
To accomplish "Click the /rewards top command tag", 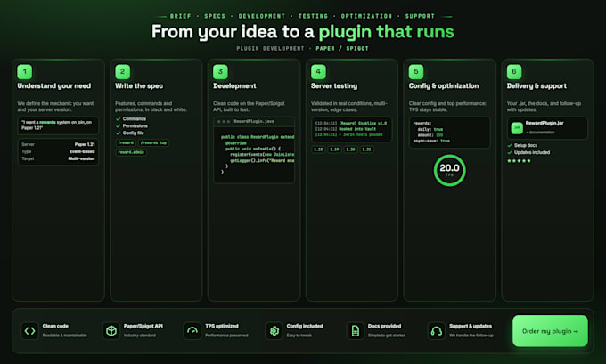I will coord(153,142).
